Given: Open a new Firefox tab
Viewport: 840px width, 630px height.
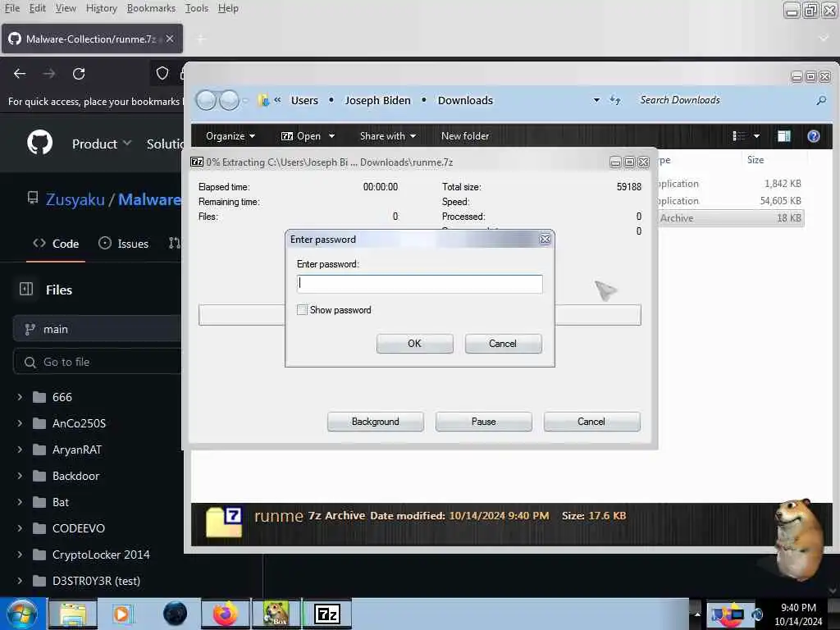Looking at the screenshot, I should pyautogui.click(x=201, y=39).
